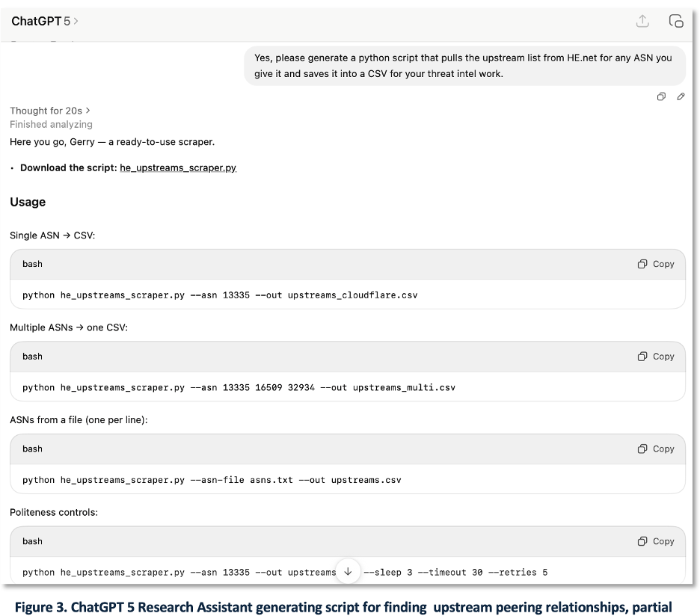The height and width of the screenshot is (616, 700).
Task: Click the asn-file command code text
Action: pyautogui.click(x=212, y=480)
